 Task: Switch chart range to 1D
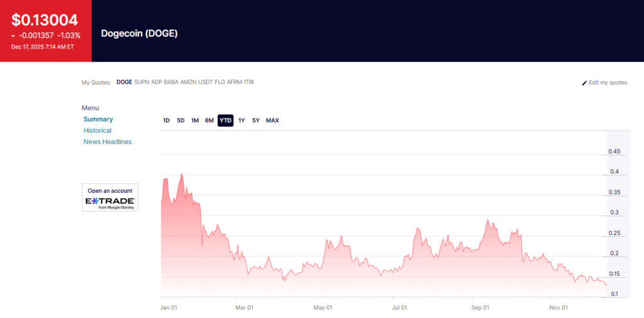166,120
